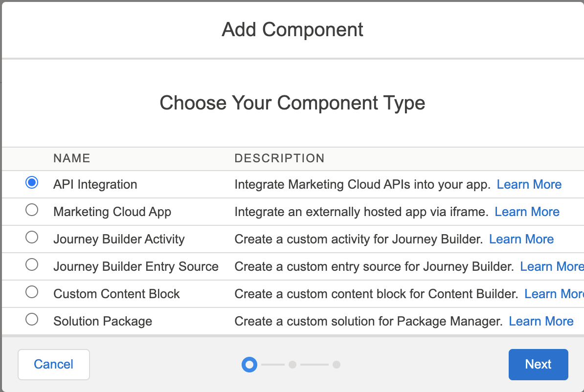Click the Cancel button

54,364
